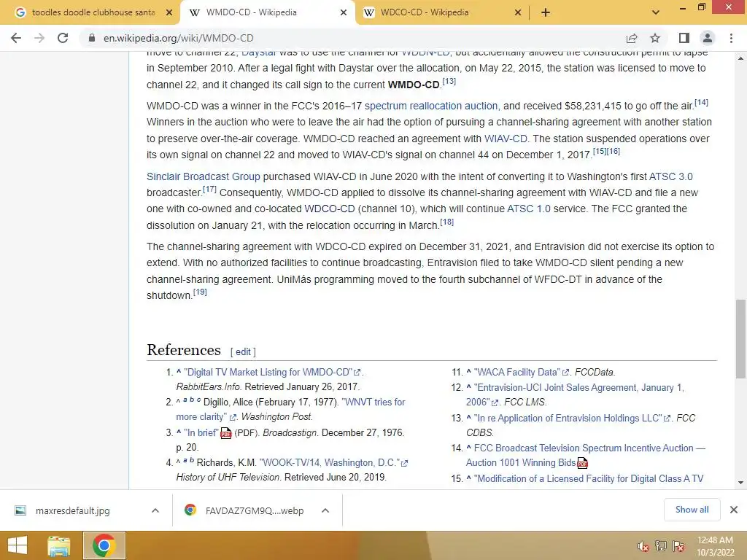View site info via the padlock icon
This screenshot has height=560, width=747.
click(x=92, y=38)
